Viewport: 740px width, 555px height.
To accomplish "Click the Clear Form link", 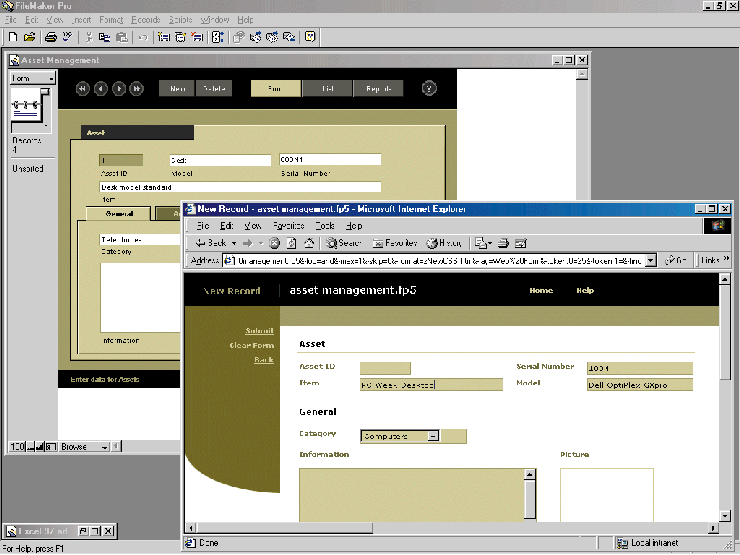I will tap(251, 345).
